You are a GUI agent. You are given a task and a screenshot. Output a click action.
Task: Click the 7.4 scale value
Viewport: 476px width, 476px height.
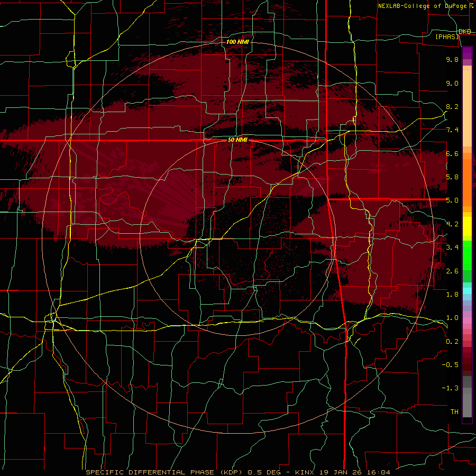(x=452, y=130)
